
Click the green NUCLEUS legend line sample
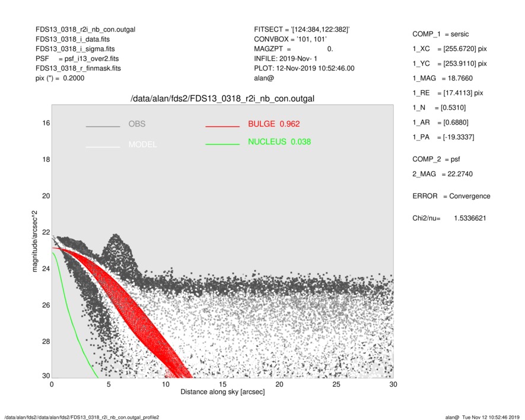coord(222,144)
